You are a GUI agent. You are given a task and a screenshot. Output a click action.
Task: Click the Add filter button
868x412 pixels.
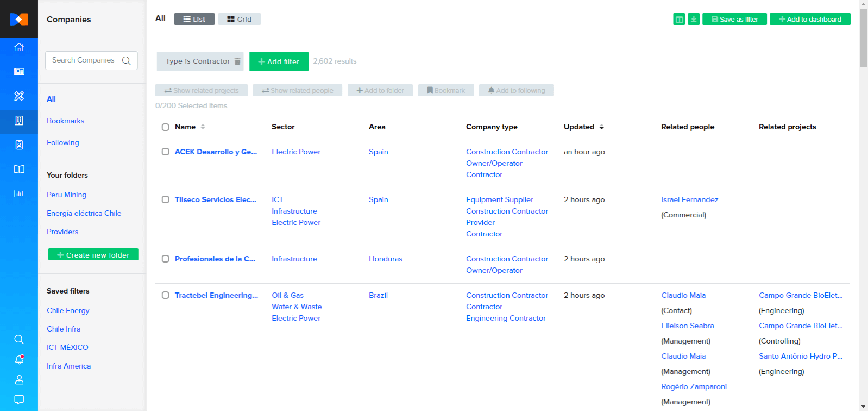pos(279,61)
